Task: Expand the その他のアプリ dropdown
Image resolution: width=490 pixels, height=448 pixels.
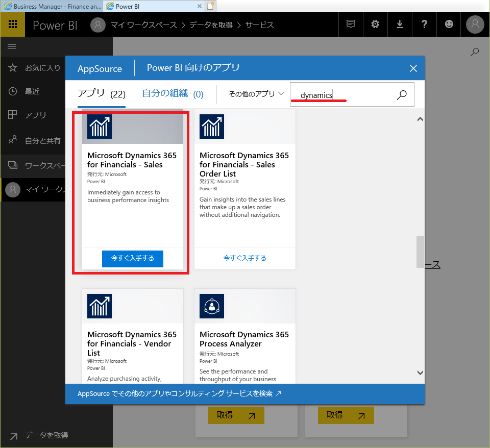Action: (x=256, y=94)
